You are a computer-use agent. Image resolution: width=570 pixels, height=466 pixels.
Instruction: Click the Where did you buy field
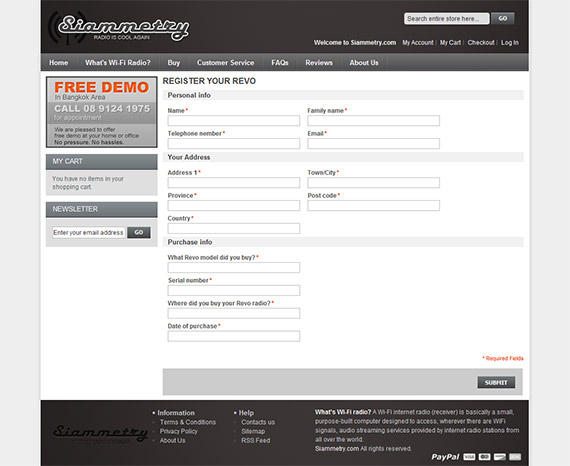pyautogui.click(x=234, y=313)
